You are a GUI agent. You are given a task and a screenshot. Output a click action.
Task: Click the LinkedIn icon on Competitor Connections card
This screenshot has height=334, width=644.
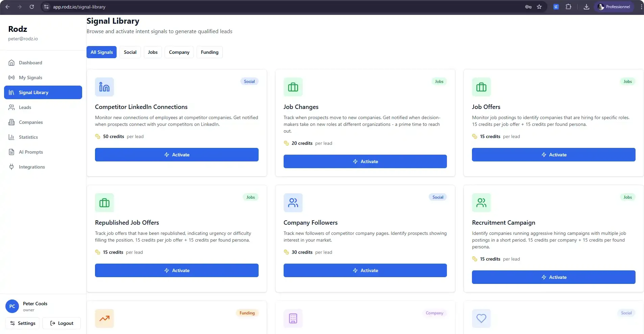(104, 87)
